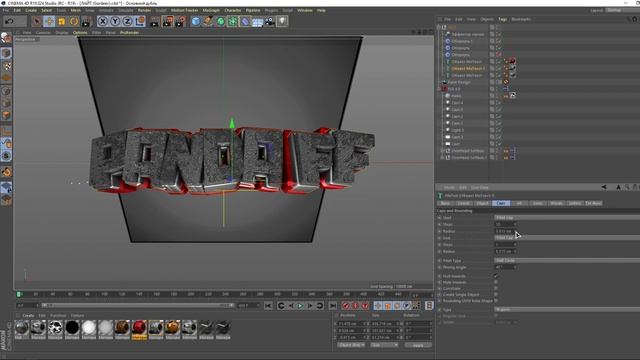Click the coordinate system icon
Screen dimensions: 640x360
pyautogui.click(x=140, y=21)
